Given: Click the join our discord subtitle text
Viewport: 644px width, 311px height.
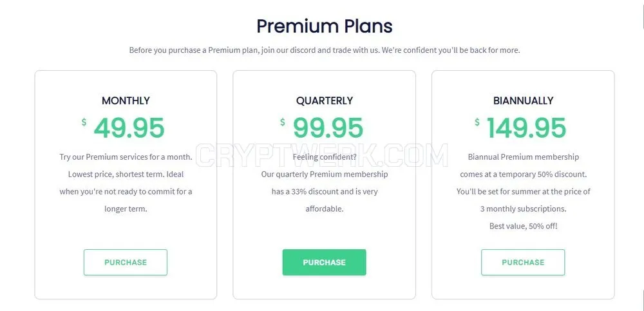Looking at the screenshot, I should (x=325, y=50).
